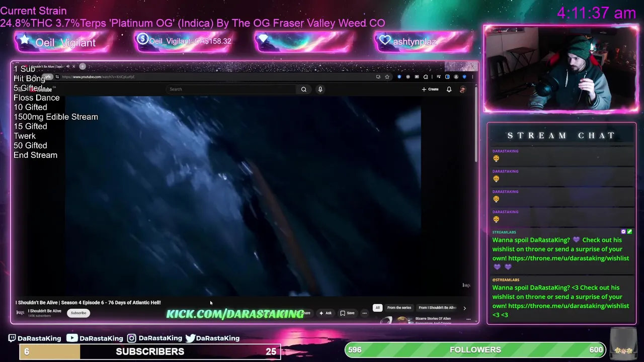Click the Oeil_Vigilant star badge
Viewport: 644px width, 362px height.
coord(63,42)
